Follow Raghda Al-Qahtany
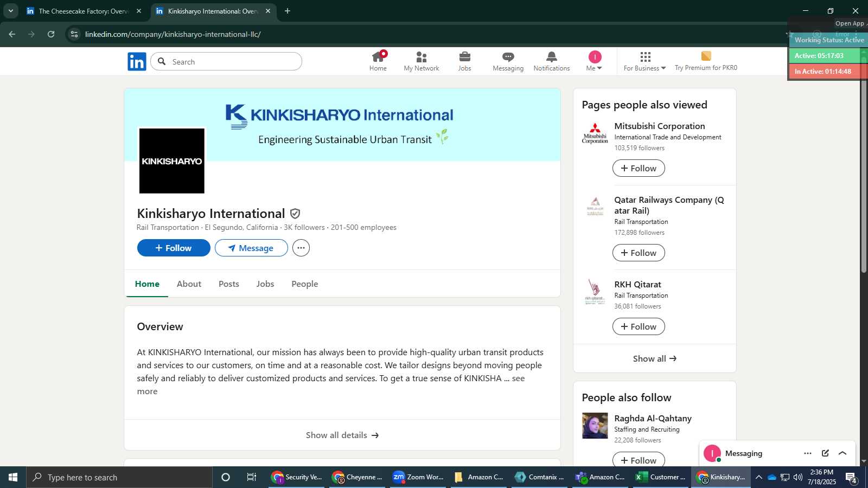This screenshot has height=488, width=868. 639,460
